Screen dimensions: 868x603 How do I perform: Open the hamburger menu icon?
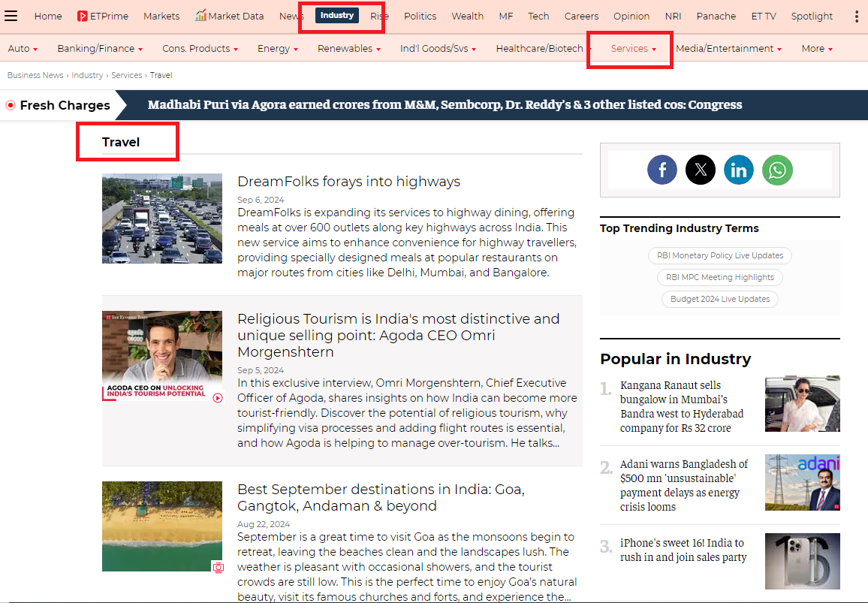point(11,16)
